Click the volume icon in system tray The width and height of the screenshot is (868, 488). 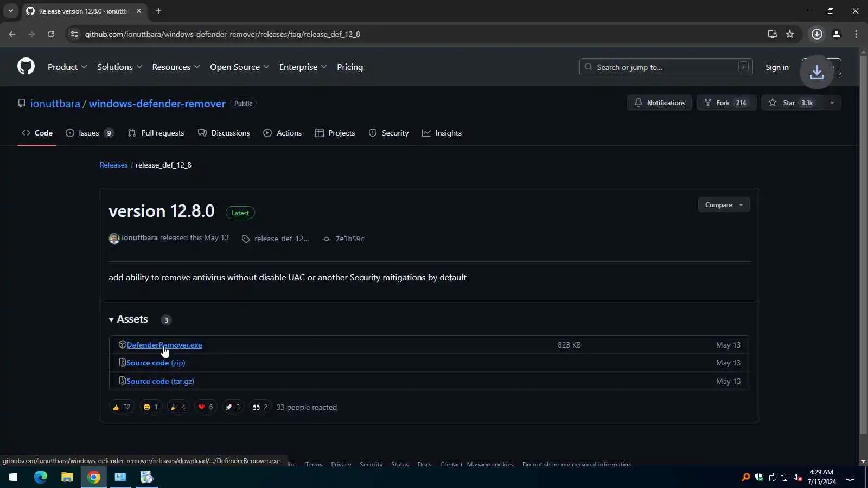click(x=797, y=477)
